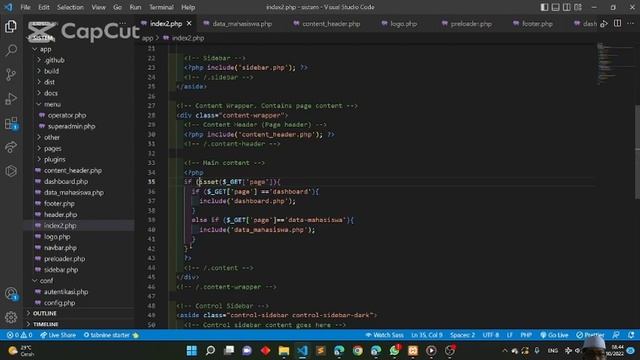Click Watch Sass in status bar
640x360 pixels.
click(x=384, y=335)
